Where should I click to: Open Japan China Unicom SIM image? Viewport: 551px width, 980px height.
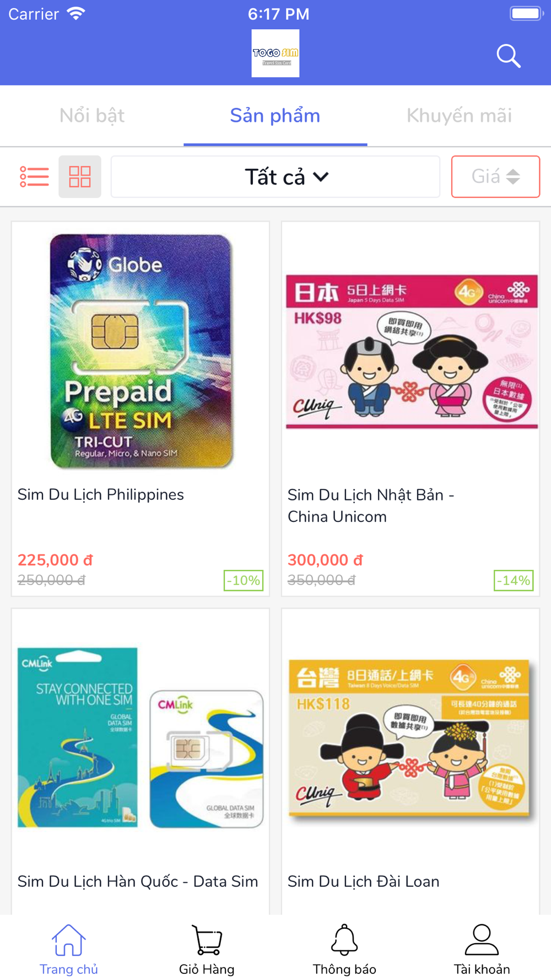[x=412, y=351]
